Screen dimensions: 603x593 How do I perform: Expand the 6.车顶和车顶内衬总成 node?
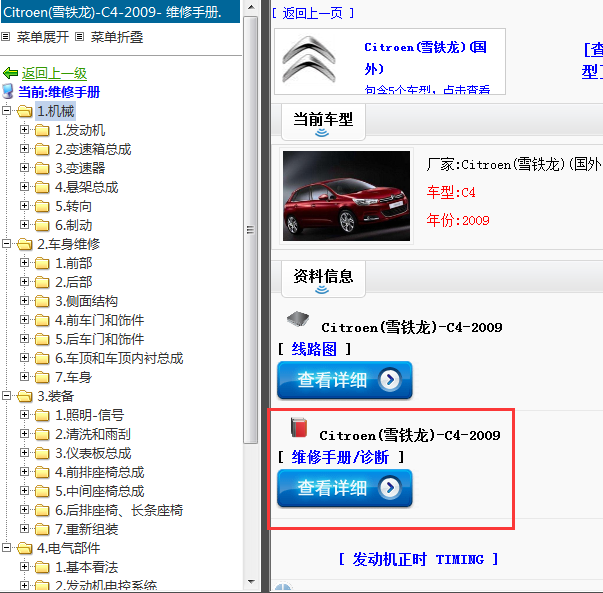tap(24, 357)
